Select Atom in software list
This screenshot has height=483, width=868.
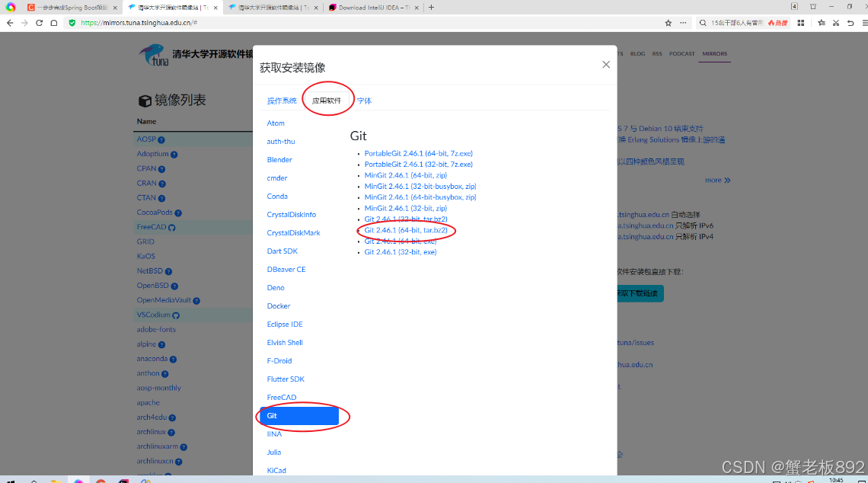276,123
